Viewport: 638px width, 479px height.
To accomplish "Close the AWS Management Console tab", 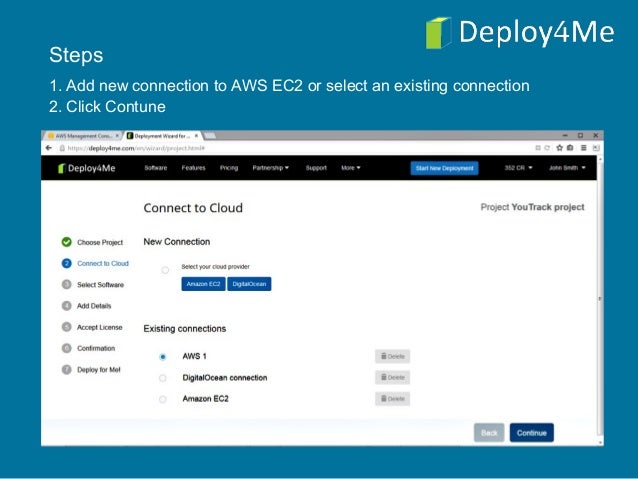I will pyautogui.click(x=117, y=136).
